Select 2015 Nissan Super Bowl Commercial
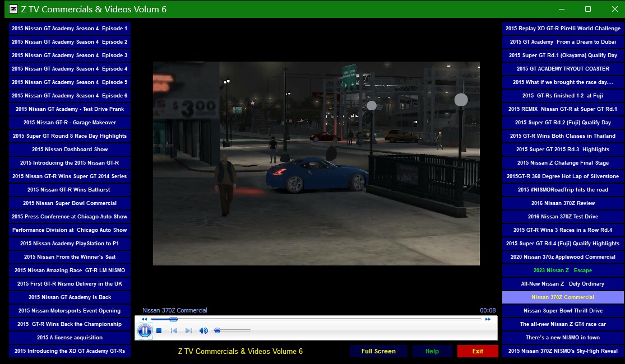This screenshot has width=625, height=364. (x=70, y=203)
